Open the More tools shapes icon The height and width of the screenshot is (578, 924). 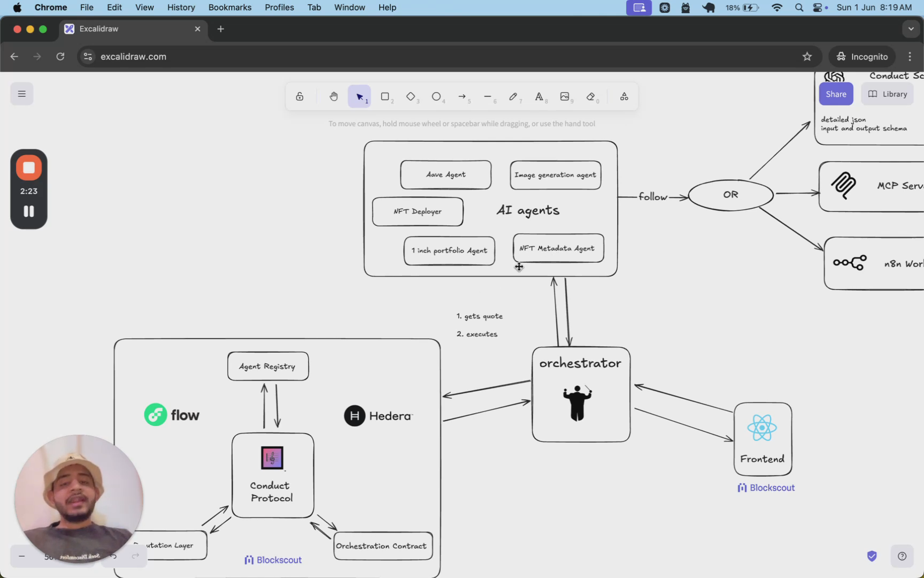pyautogui.click(x=624, y=96)
